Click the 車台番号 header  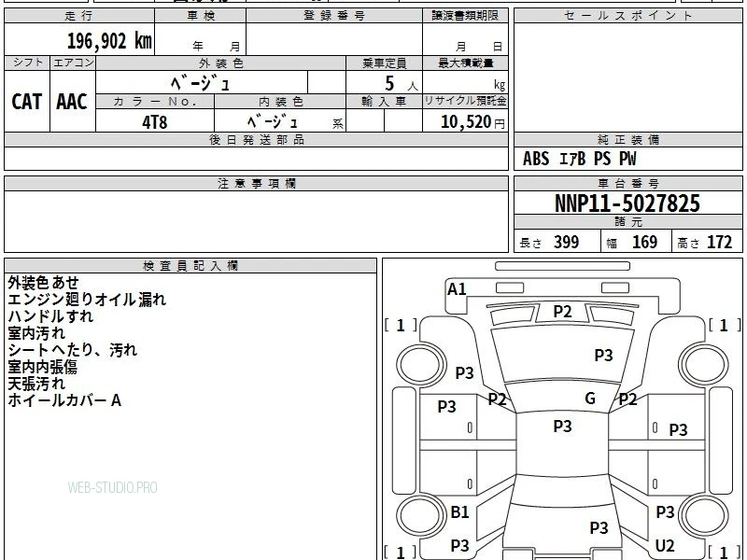627,183
